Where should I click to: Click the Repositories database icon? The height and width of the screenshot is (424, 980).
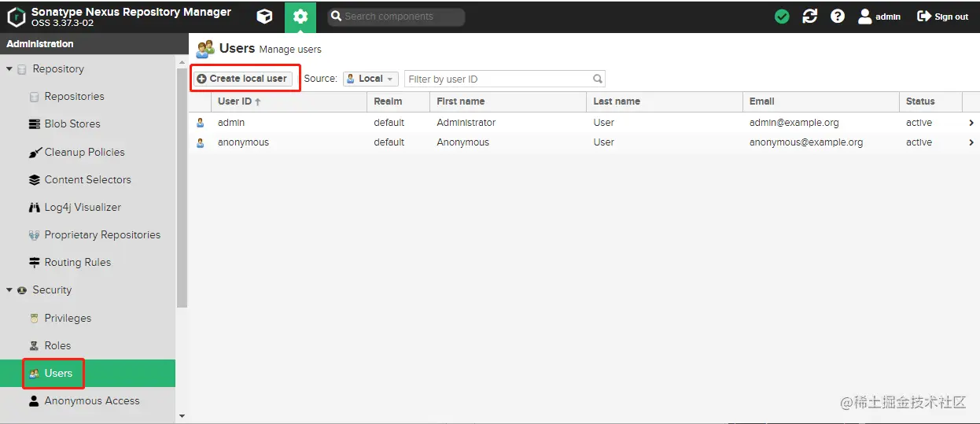[x=34, y=97]
